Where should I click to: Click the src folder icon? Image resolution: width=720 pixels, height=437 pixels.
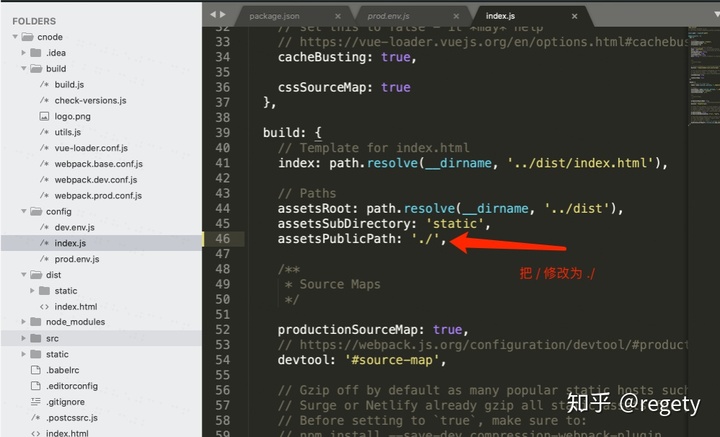click(36, 338)
